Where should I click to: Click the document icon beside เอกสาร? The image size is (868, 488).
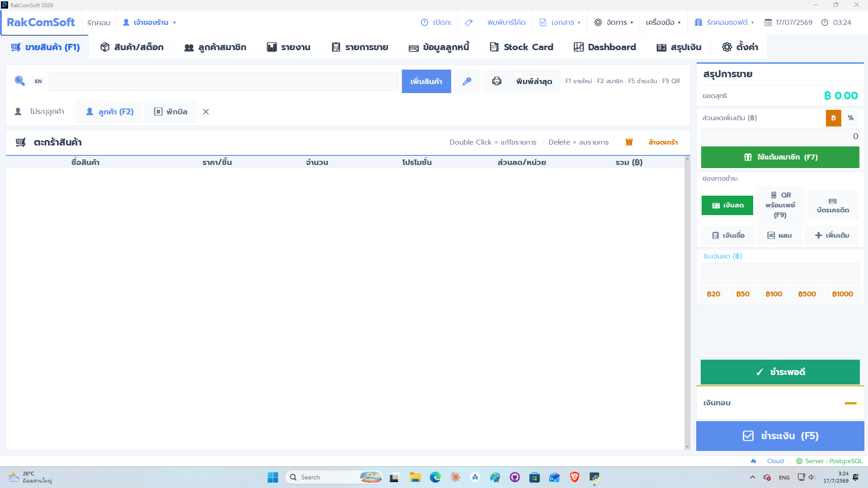pyautogui.click(x=543, y=23)
